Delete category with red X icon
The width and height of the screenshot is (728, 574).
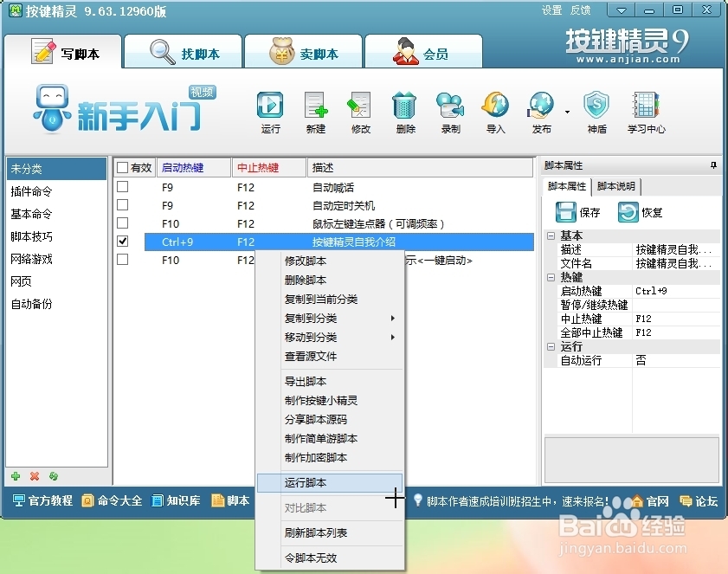pyautogui.click(x=35, y=476)
